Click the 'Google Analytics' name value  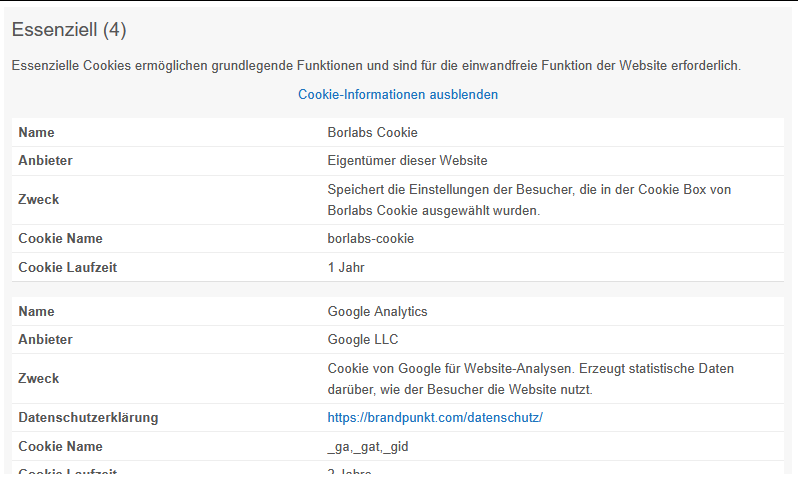tap(377, 311)
